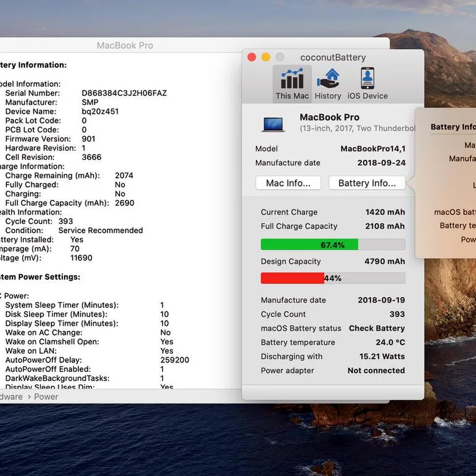Minimize the coconutBattery window
Screen dimensions: 476x476
[x=266, y=57]
